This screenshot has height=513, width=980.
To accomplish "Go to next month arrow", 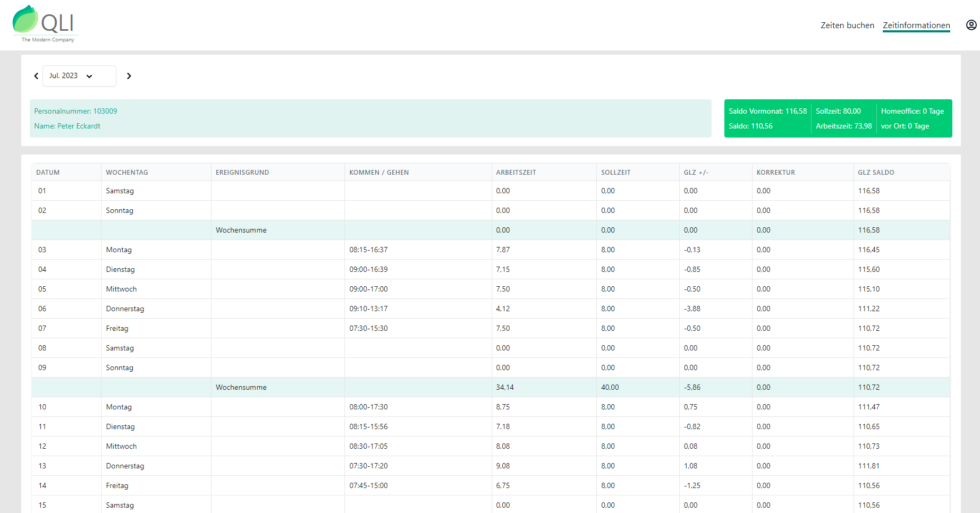I will 129,76.
